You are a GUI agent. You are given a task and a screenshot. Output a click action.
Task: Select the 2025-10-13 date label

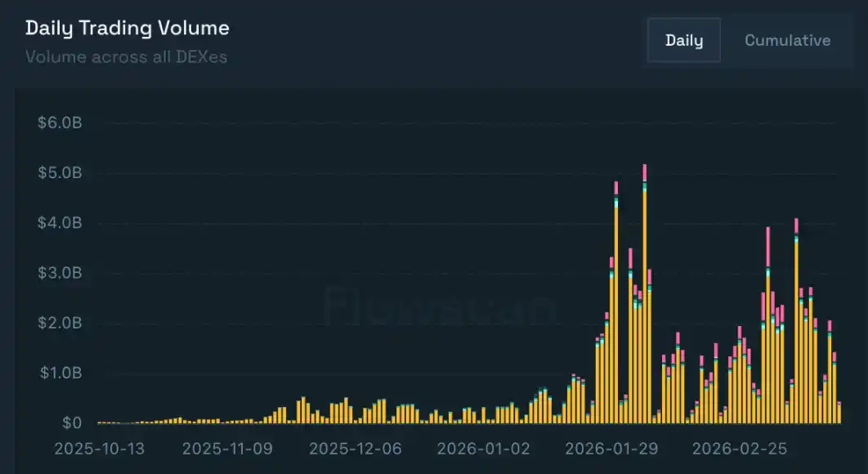[x=100, y=449]
